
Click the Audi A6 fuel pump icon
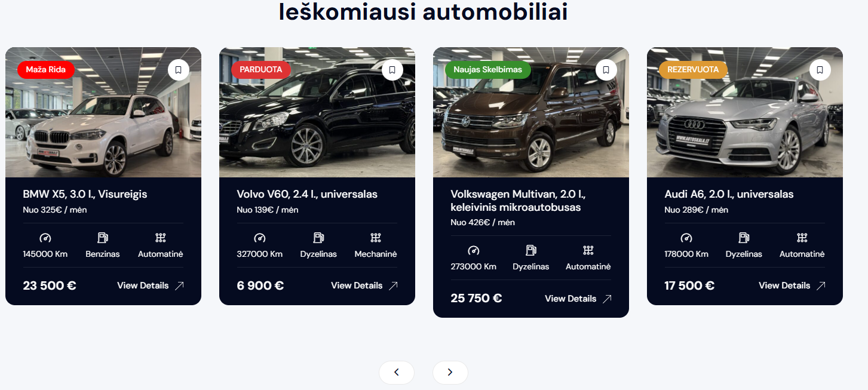point(744,238)
